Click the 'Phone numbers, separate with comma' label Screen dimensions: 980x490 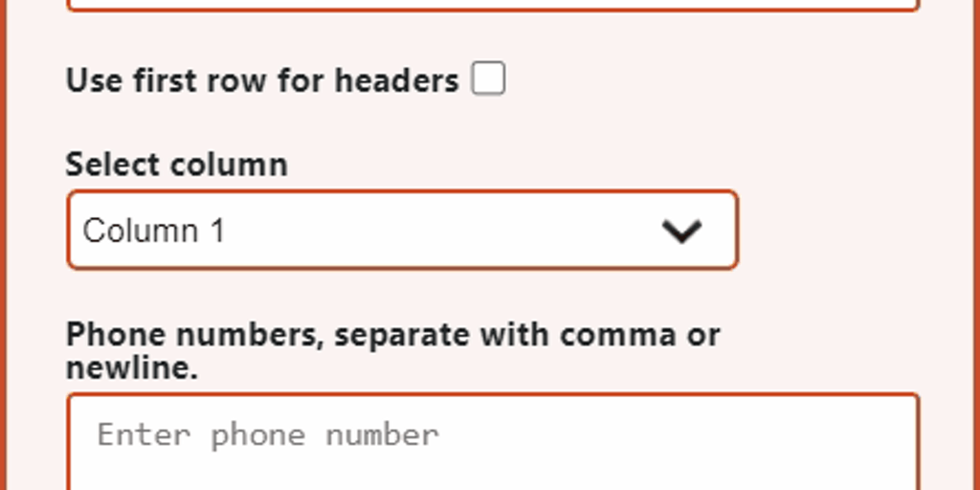click(x=392, y=335)
